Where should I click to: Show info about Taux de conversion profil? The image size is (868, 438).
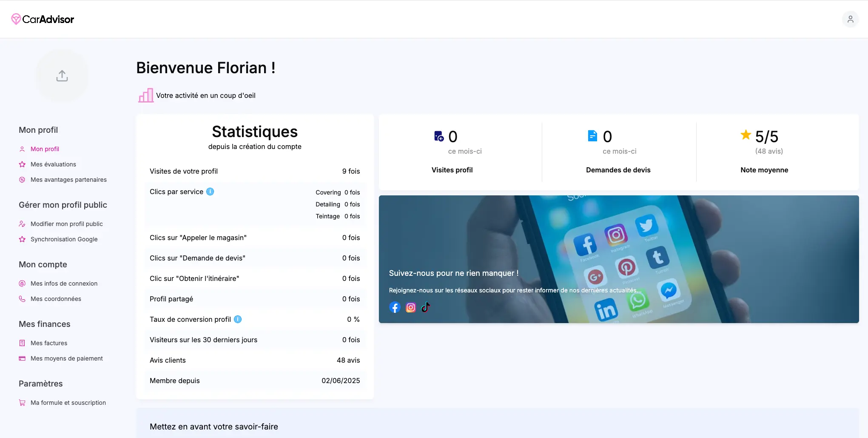point(238,319)
